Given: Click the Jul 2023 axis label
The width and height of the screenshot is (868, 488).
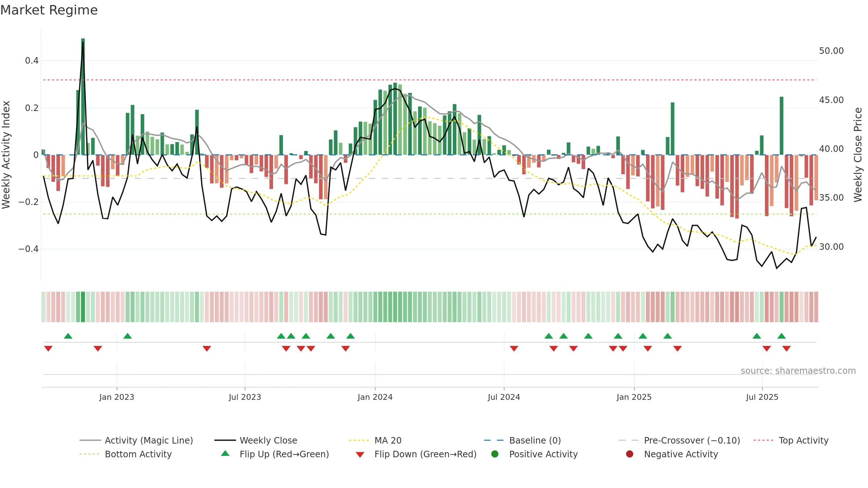Looking at the screenshot, I should click(x=245, y=397).
